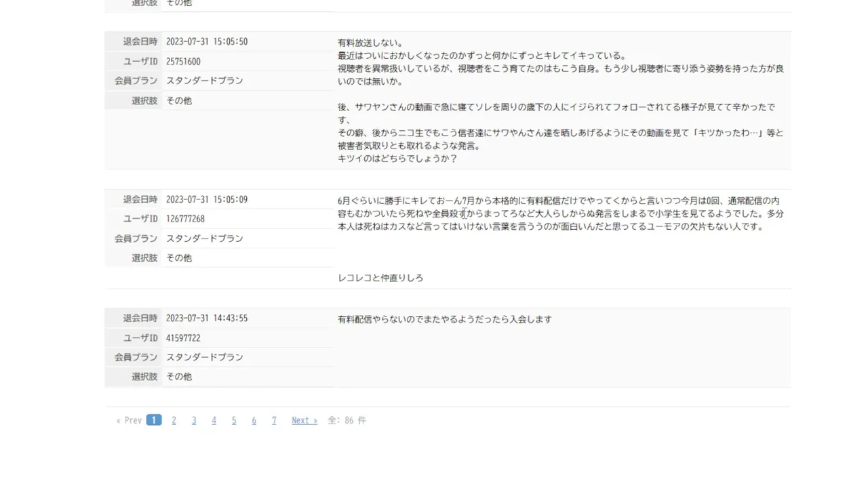Click その他 choice for user 41597722

[x=179, y=376]
